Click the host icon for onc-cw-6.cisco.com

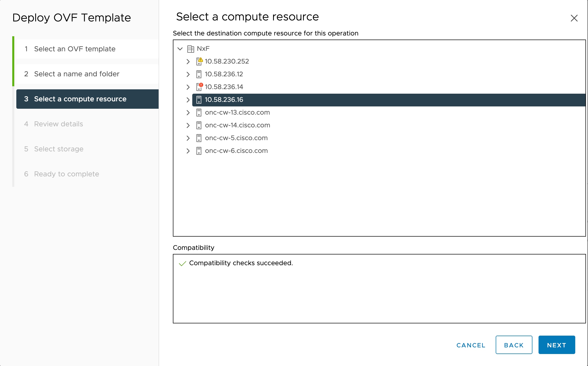click(199, 151)
